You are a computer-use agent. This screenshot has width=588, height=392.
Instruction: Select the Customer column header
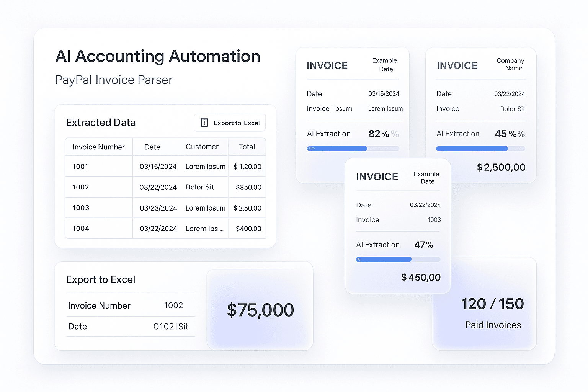(x=202, y=147)
